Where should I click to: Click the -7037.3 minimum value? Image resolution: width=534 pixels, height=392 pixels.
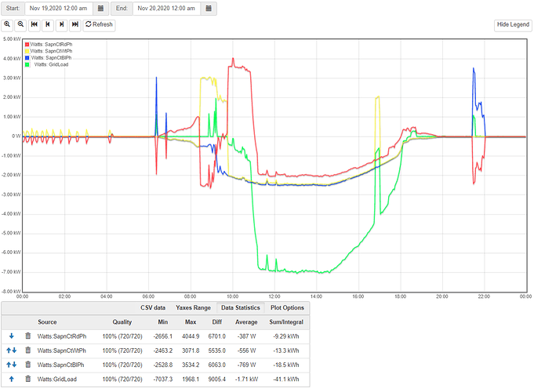click(163, 379)
